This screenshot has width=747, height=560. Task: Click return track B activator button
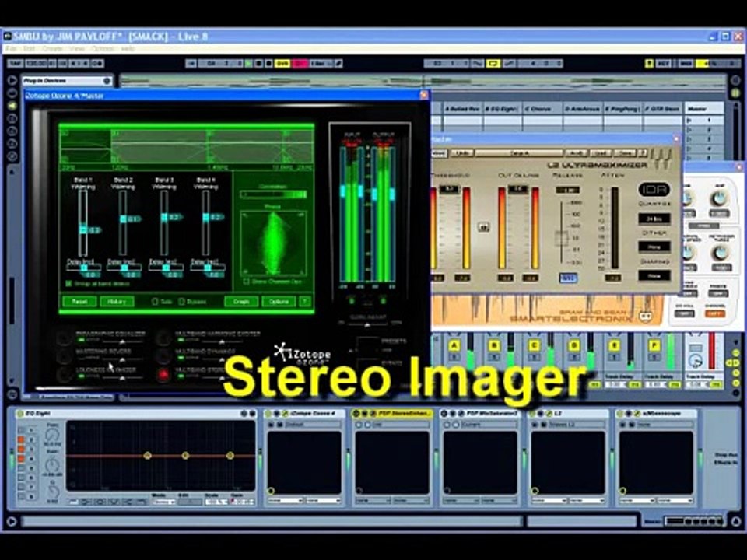pos(494,345)
